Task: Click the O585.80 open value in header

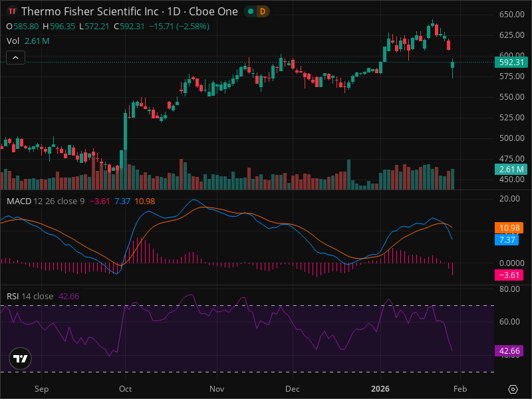Action: (x=23, y=27)
